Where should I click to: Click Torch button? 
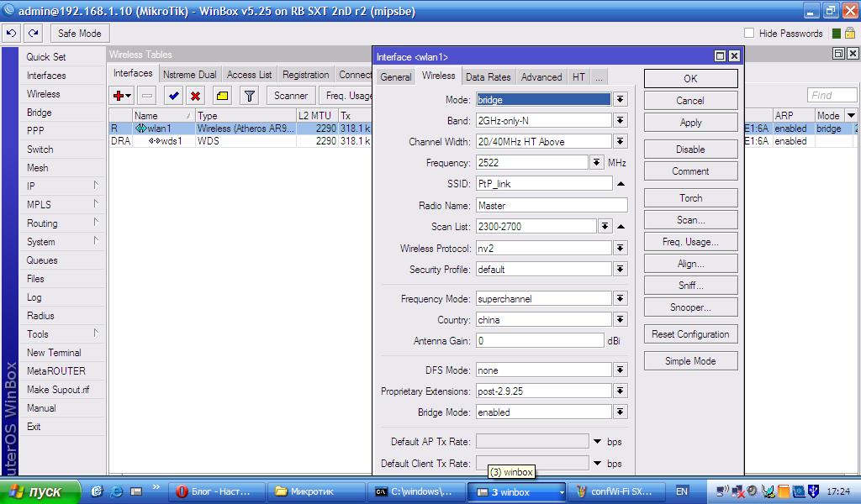691,198
